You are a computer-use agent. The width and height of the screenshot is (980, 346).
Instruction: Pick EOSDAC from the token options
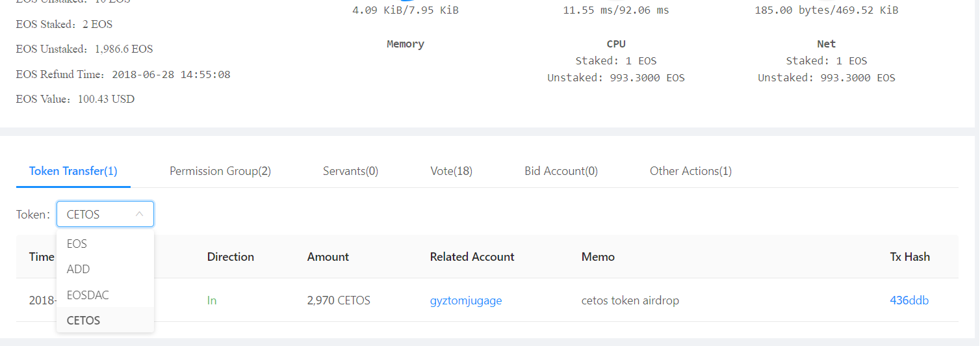pos(88,295)
